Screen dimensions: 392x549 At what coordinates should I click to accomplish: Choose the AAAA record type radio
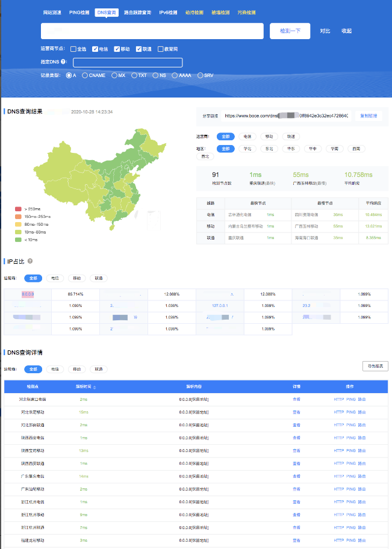click(175, 76)
